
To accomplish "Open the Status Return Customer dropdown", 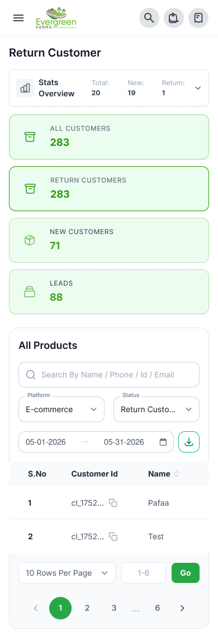I will click(157, 409).
